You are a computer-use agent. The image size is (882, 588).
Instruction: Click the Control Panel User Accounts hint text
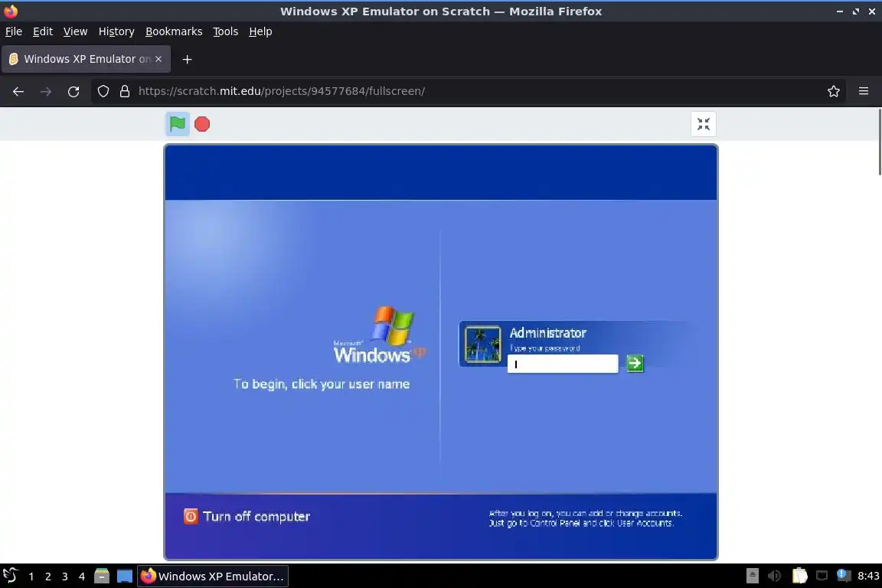(585, 518)
